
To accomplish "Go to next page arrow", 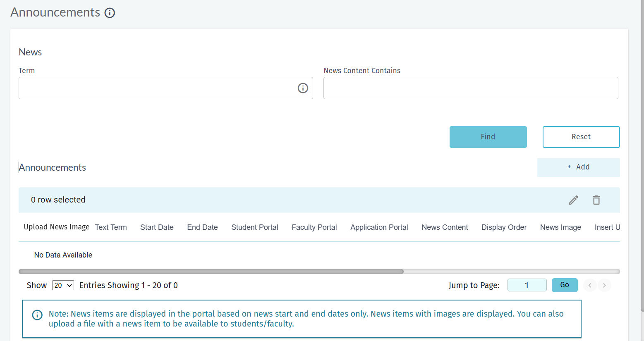I will [604, 285].
